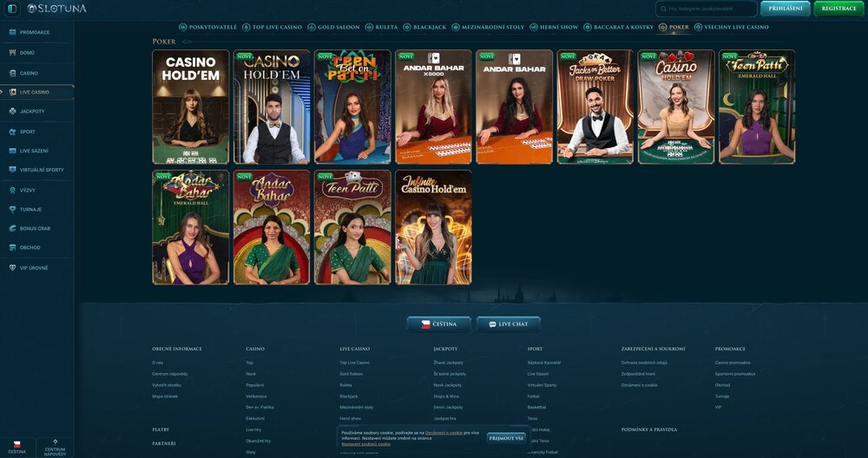Open the Sázková Kancelář footer link

(544, 363)
